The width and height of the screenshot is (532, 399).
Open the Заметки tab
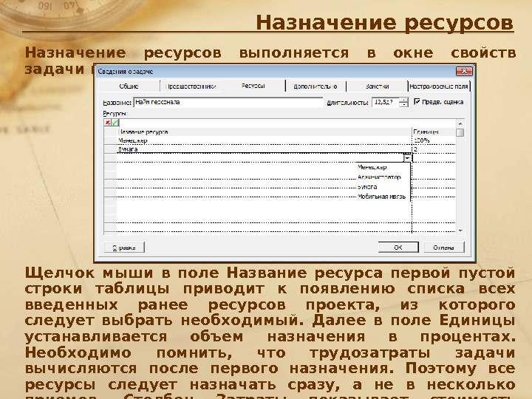(378, 86)
